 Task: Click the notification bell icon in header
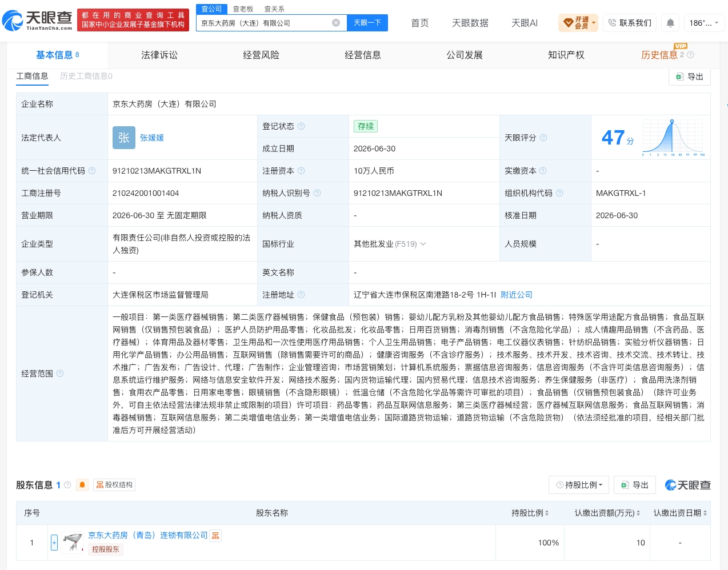coord(670,23)
